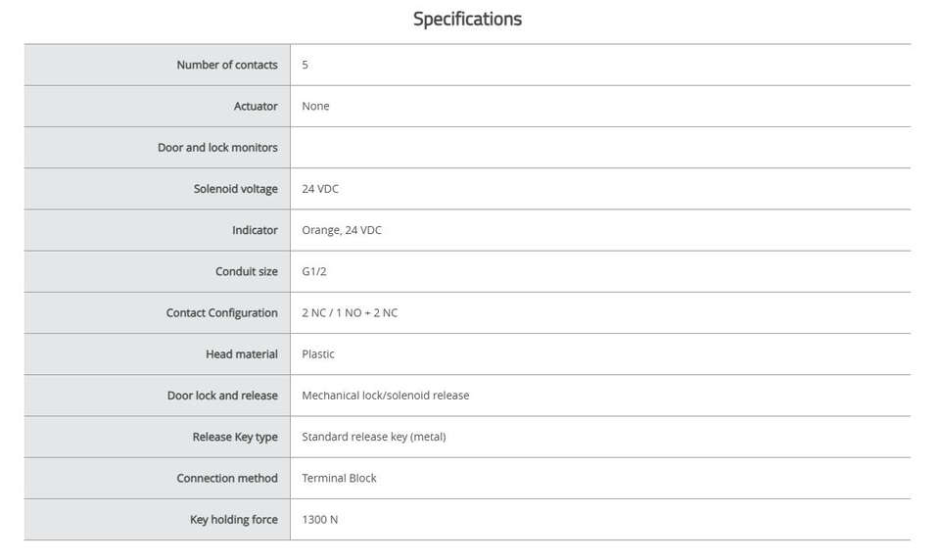Click the Plastic head material value
Screen dimensions: 940x560
coord(318,354)
